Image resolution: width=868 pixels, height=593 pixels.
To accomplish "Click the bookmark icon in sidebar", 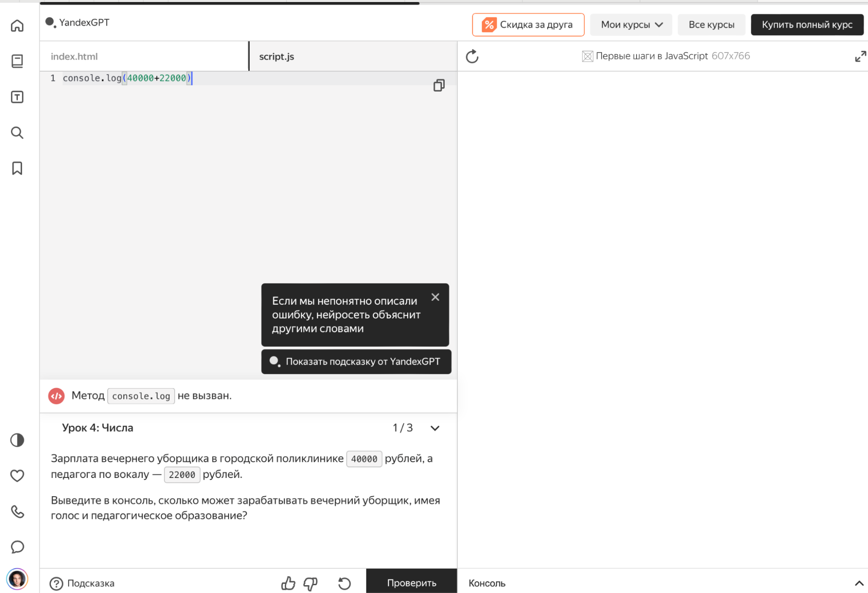I will click(x=17, y=168).
